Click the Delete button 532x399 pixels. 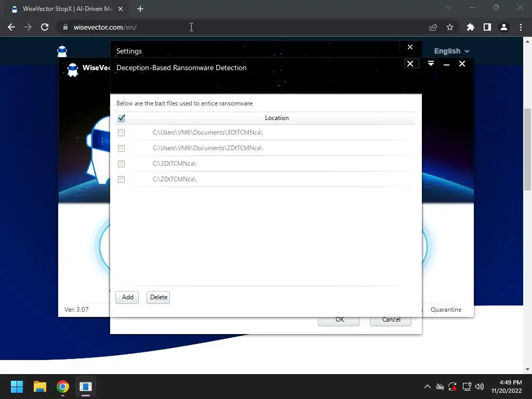pyautogui.click(x=158, y=297)
